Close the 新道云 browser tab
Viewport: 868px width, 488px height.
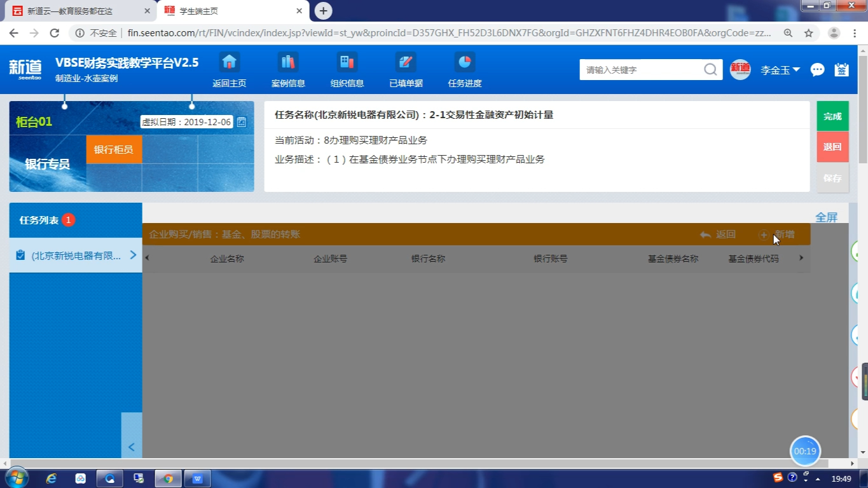[x=148, y=11]
